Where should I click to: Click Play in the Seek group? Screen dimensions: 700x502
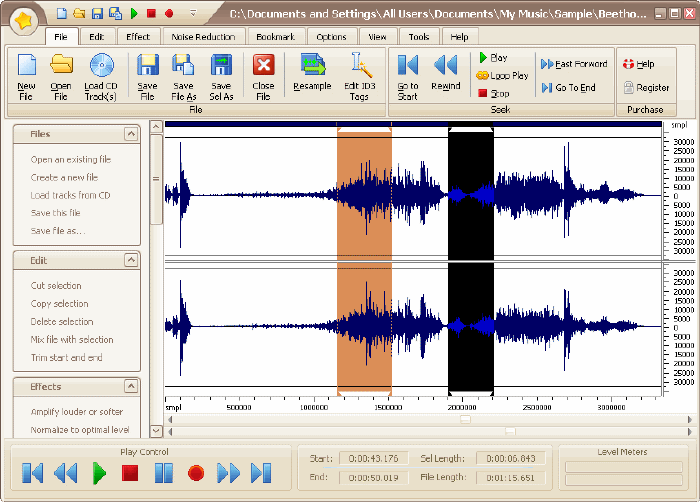coord(494,58)
